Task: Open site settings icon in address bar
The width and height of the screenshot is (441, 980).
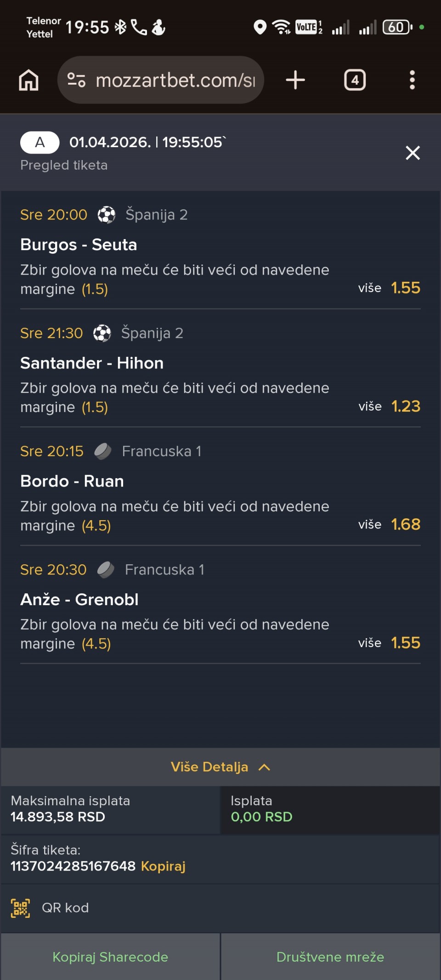Action: click(76, 80)
